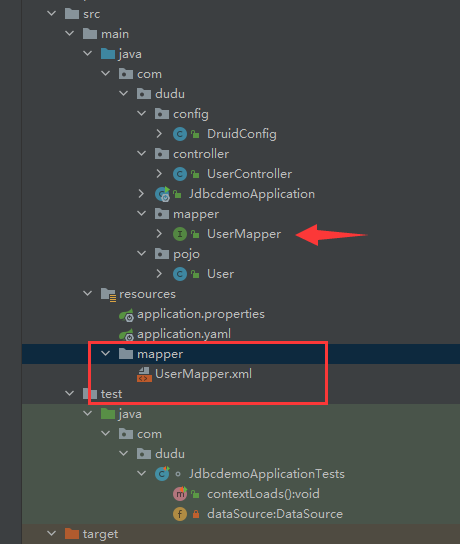Click the dudu package icon under main
The height and width of the screenshot is (544, 460).
tap(144, 94)
